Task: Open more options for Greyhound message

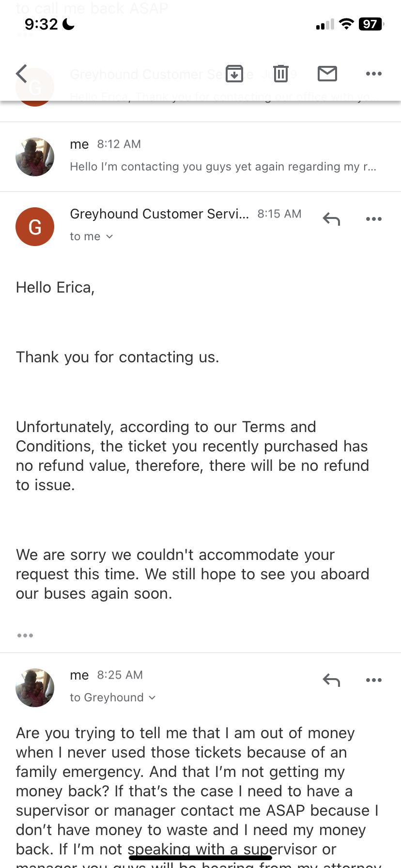Action: 373,219
